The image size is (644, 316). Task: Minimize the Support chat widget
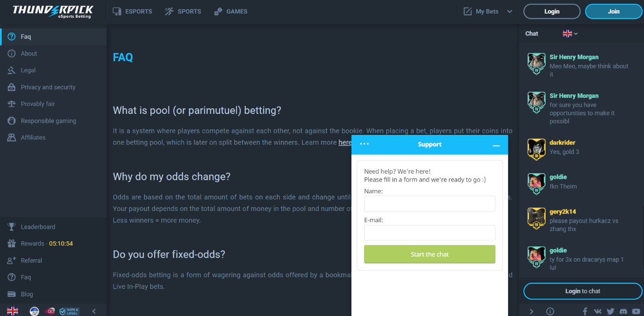pos(496,146)
